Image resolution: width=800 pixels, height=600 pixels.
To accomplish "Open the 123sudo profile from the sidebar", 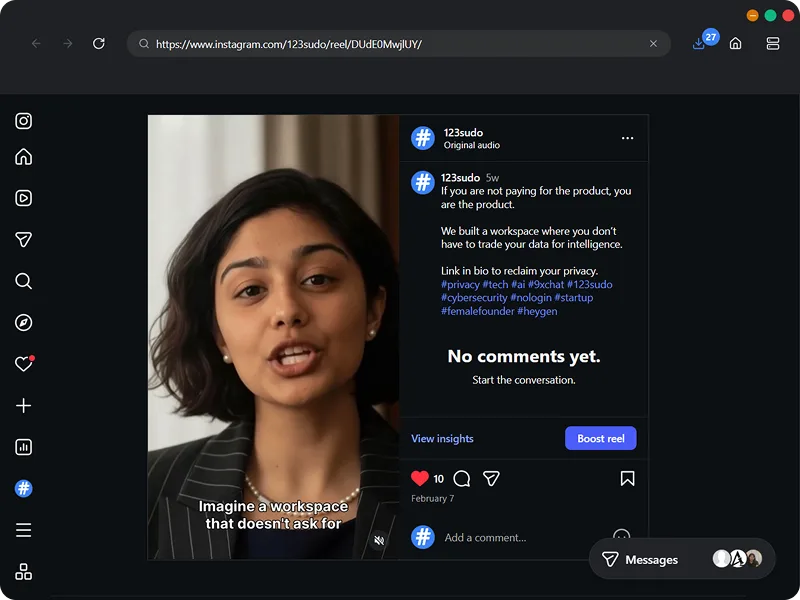I will coord(24,489).
